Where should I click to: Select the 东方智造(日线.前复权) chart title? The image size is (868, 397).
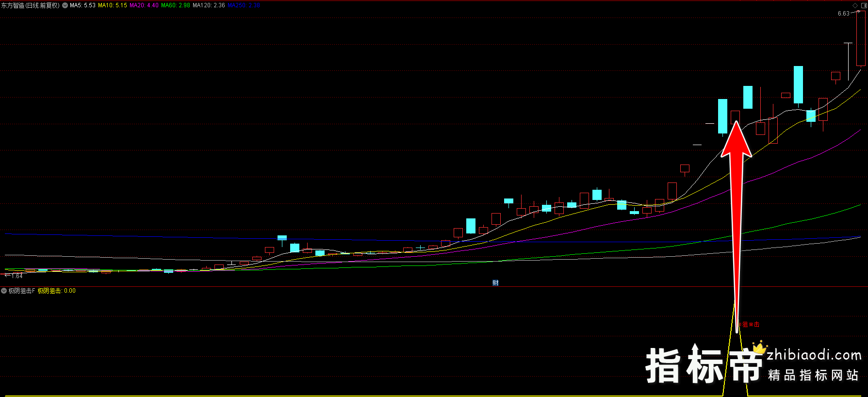click(x=30, y=5)
